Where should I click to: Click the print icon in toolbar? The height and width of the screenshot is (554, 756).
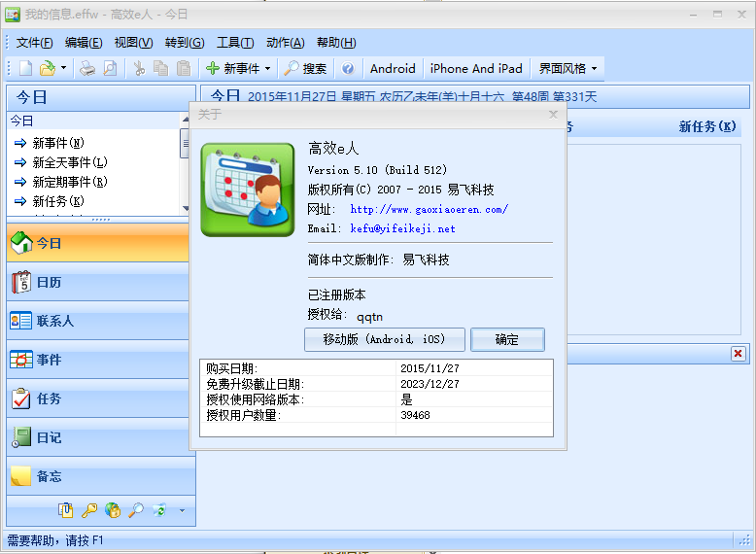[x=87, y=68]
